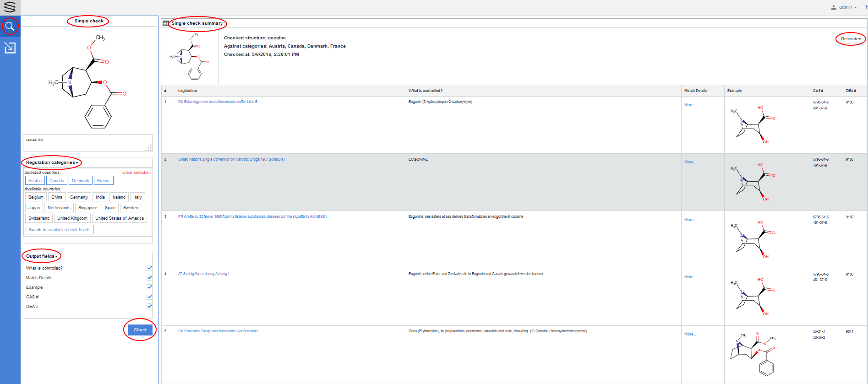Click DEA number 9041 in row 5
The height and width of the screenshot is (384, 868).
coord(850,331)
